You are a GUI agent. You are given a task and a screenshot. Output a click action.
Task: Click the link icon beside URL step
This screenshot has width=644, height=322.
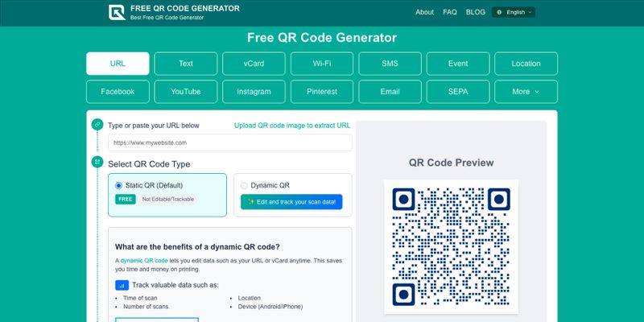[x=97, y=125]
